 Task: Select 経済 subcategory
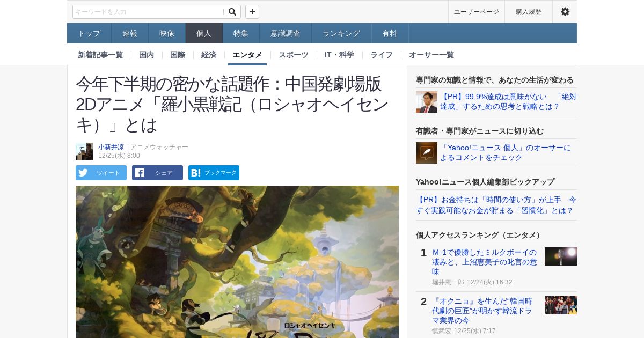[209, 55]
